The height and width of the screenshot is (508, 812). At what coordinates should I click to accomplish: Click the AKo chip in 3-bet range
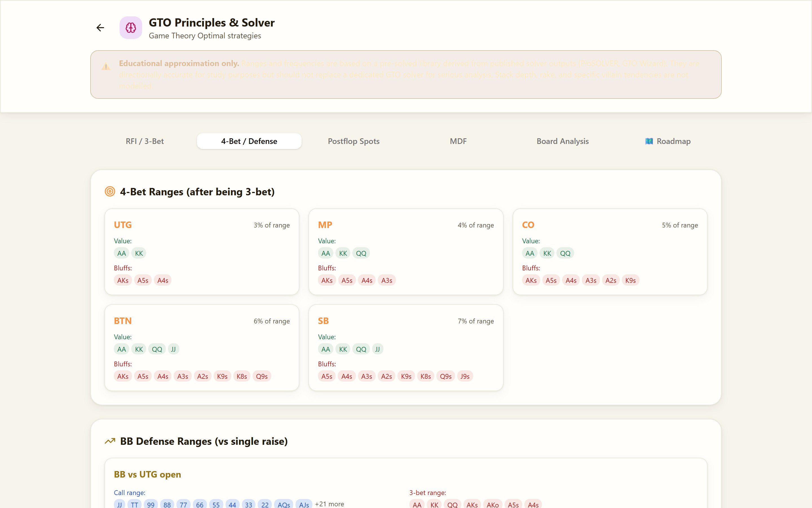pyautogui.click(x=493, y=504)
